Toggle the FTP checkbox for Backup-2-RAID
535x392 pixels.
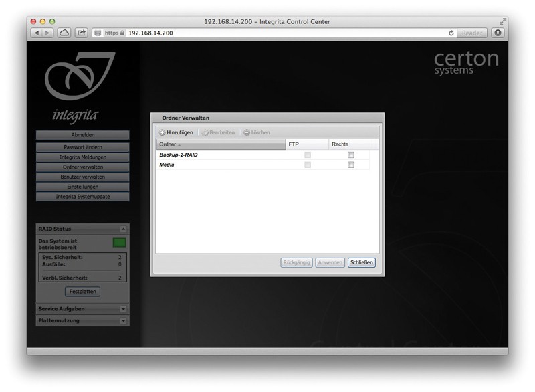(x=308, y=155)
